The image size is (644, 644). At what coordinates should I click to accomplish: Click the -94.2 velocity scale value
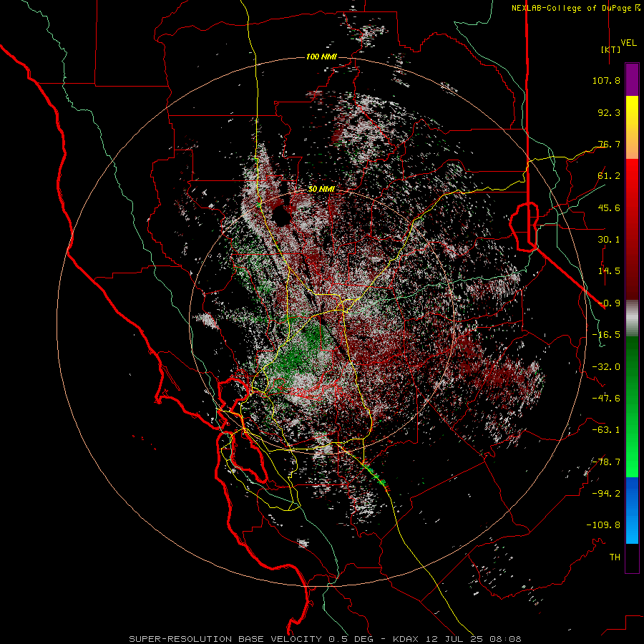pyautogui.click(x=606, y=493)
